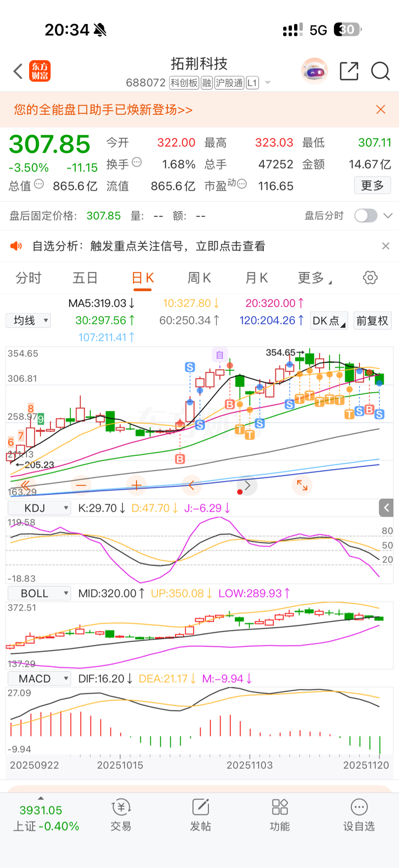Open chart settings hexagon gear icon
399x868 pixels.
click(370, 278)
